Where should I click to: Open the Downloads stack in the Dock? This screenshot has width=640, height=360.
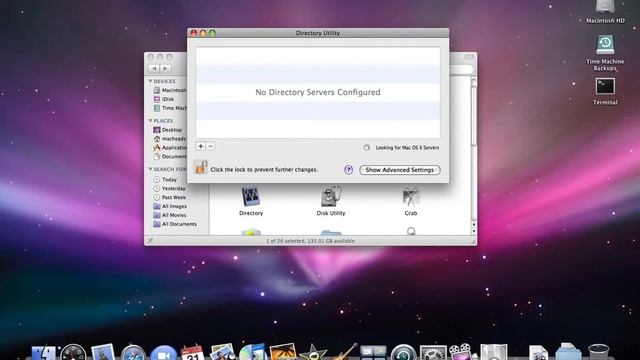(x=568, y=353)
